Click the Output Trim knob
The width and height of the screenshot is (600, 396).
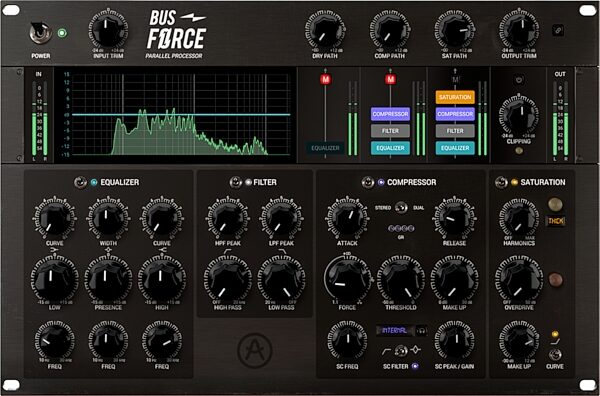(519, 30)
